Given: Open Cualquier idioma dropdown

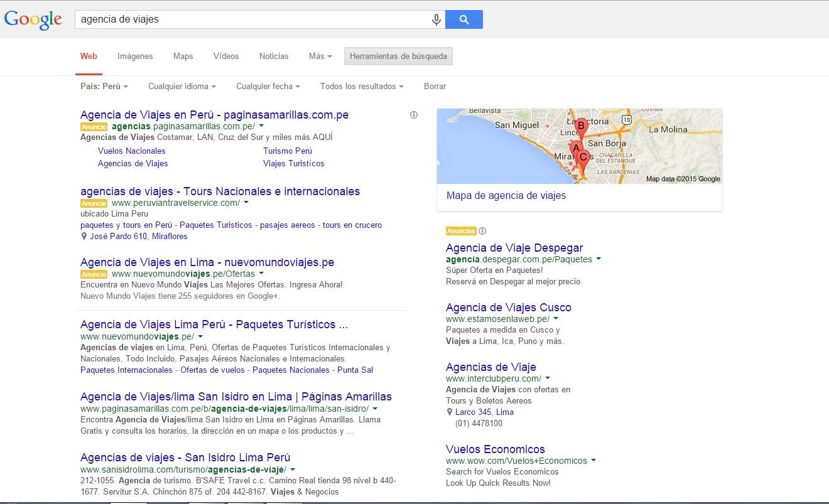Looking at the screenshot, I should click(x=182, y=86).
